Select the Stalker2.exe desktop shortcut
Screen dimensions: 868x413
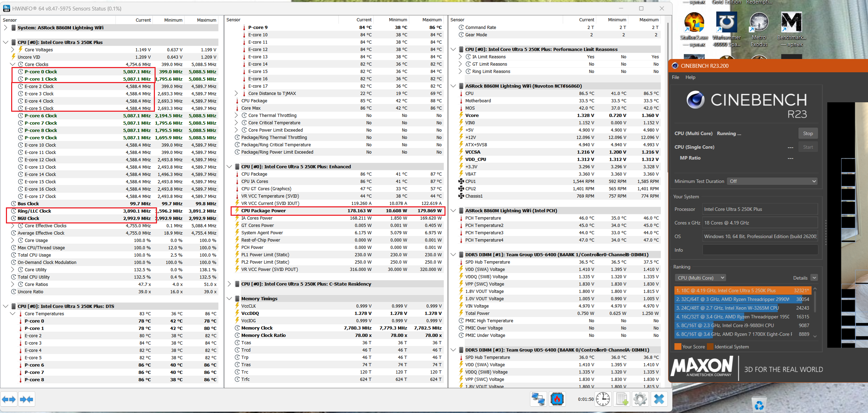[x=694, y=30]
